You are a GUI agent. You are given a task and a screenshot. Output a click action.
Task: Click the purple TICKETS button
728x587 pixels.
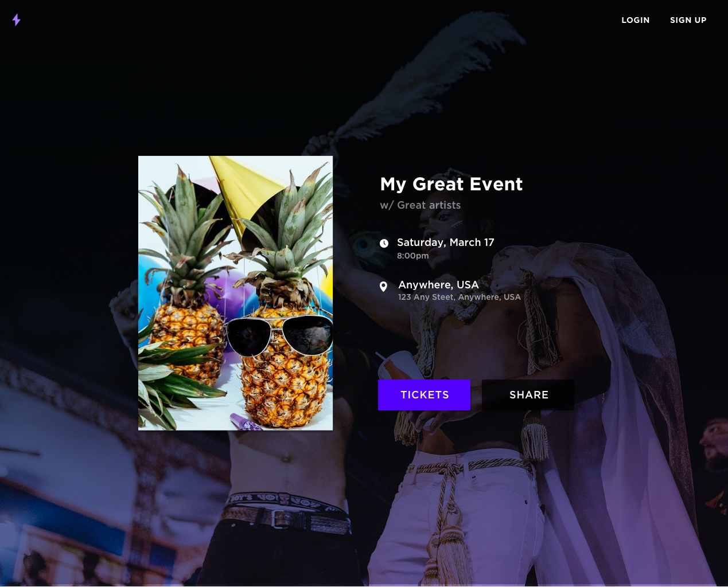pos(425,395)
